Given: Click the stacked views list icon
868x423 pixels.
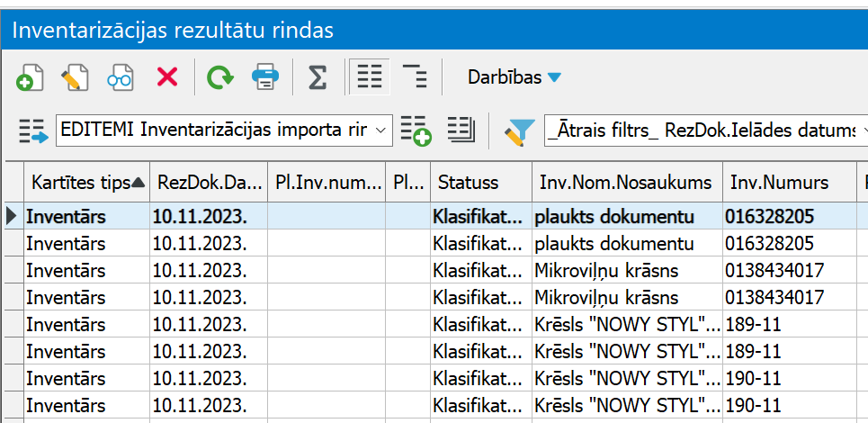Looking at the screenshot, I should click(461, 130).
